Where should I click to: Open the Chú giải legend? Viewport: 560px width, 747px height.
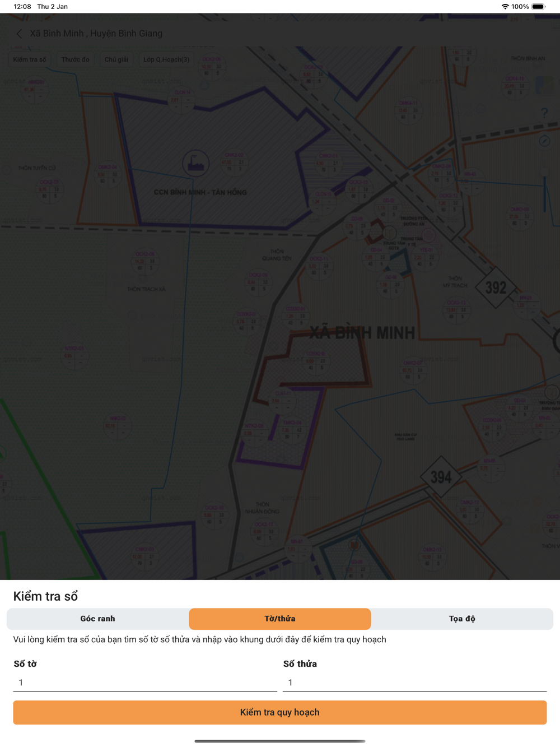[x=116, y=59]
